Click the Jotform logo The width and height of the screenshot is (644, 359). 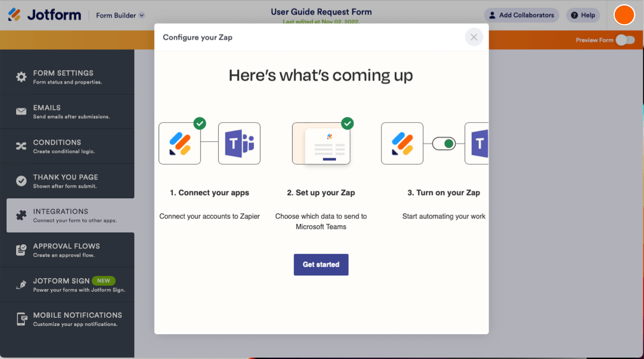click(x=45, y=15)
